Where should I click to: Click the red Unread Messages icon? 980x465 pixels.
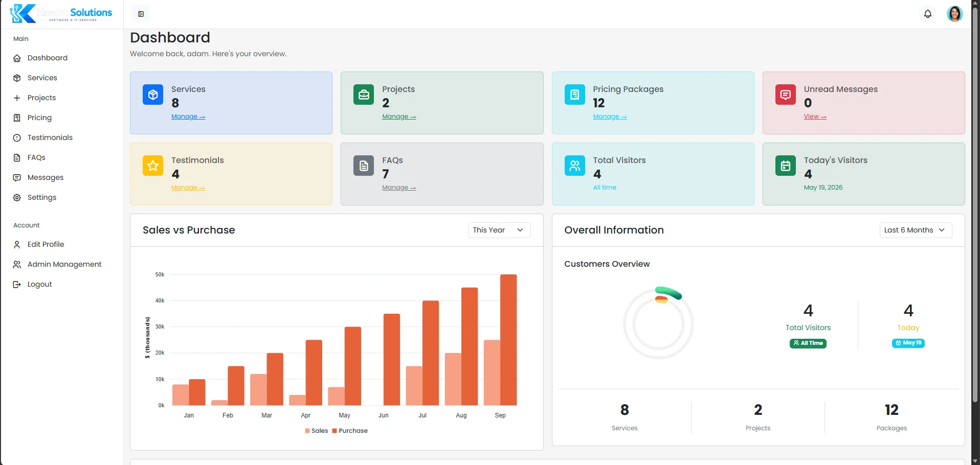(786, 95)
